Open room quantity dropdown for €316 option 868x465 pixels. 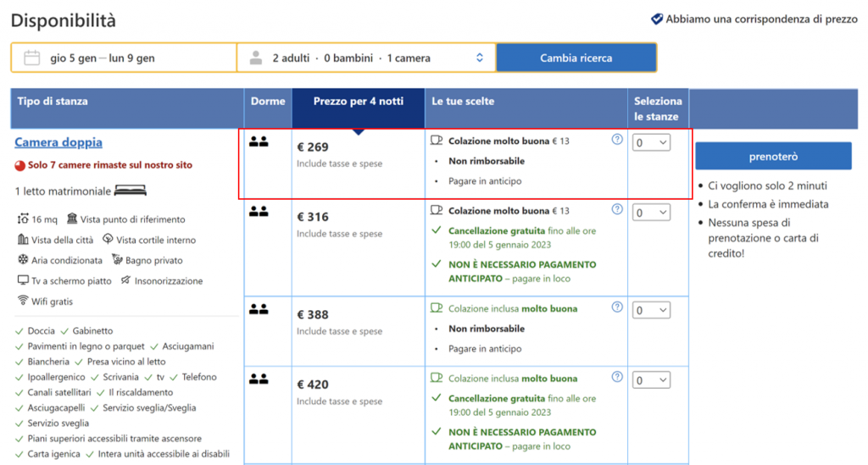[x=651, y=213]
